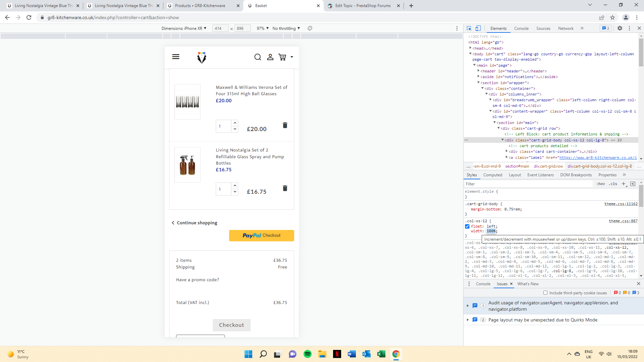Open the hamburger menu on the shop page

tap(176, 57)
